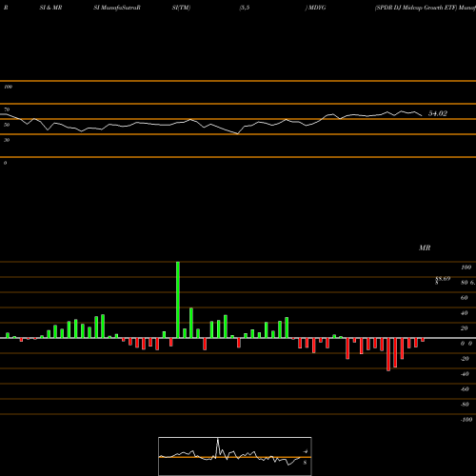
Task: Click the MR axis label -40
Action: point(465,374)
